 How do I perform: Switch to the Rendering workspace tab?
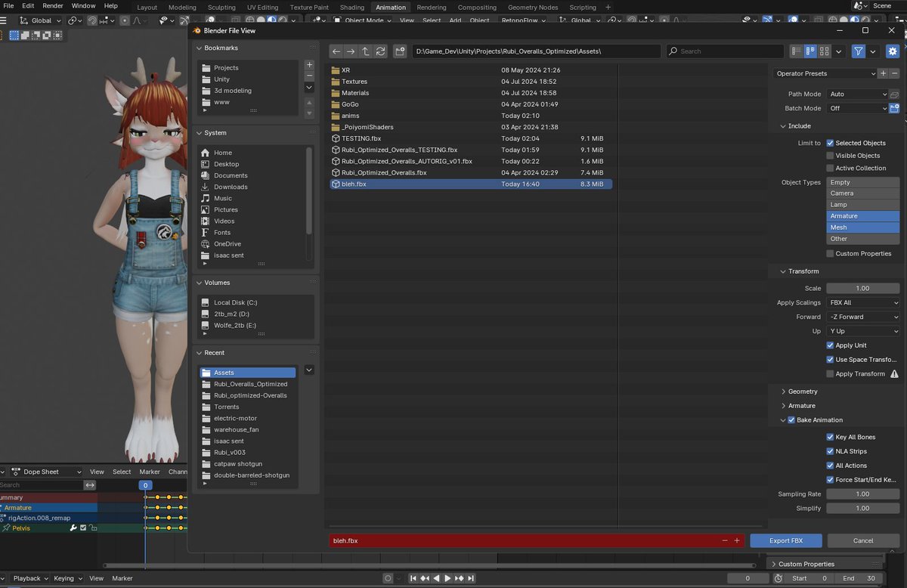[x=432, y=7]
